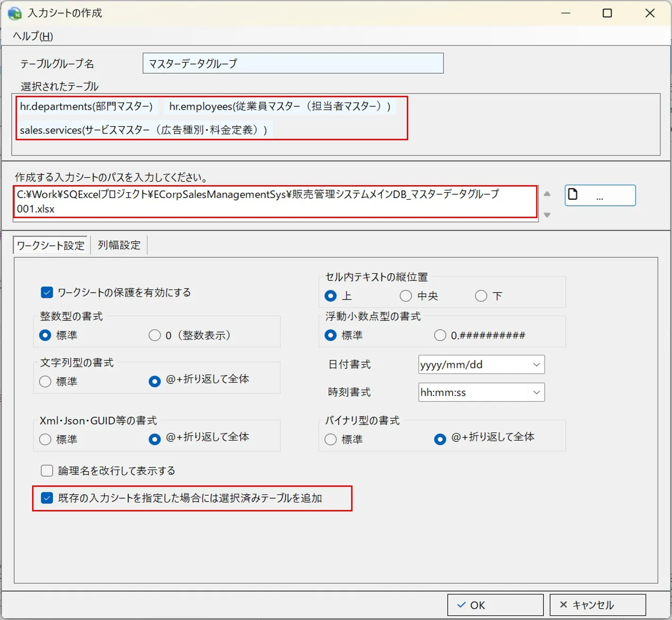Select 標準 under 整数型の書式
Viewport: 672px width, 620px height.
tap(45, 335)
